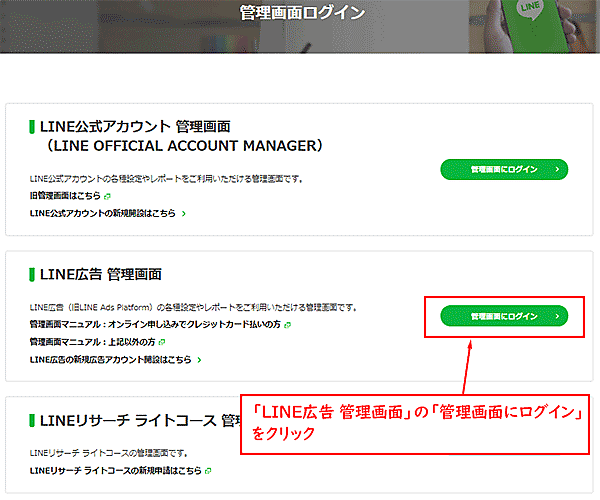
Task: Click heading LINE公式アカウント 管理画面
Action: click(x=135, y=127)
